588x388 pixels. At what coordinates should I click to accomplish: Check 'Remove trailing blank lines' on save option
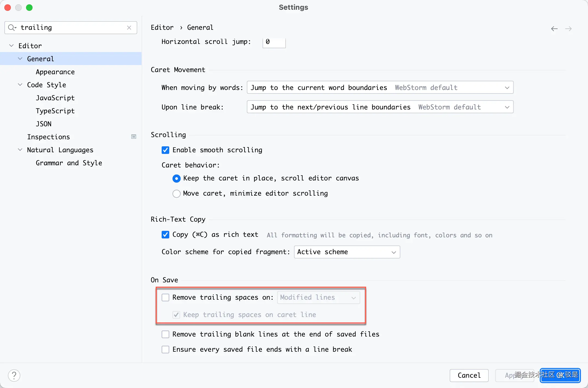[x=165, y=334]
